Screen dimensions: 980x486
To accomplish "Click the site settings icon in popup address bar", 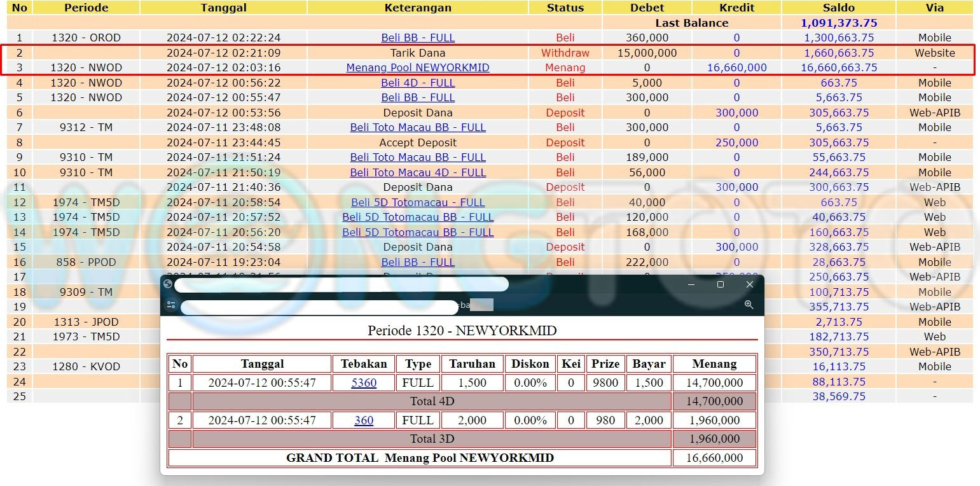I will click(171, 305).
